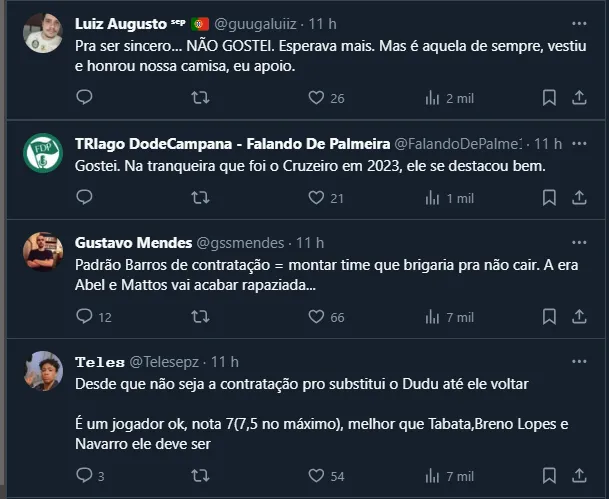609x499 pixels.
Task: Share Teles' tweet
Action: click(x=579, y=475)
